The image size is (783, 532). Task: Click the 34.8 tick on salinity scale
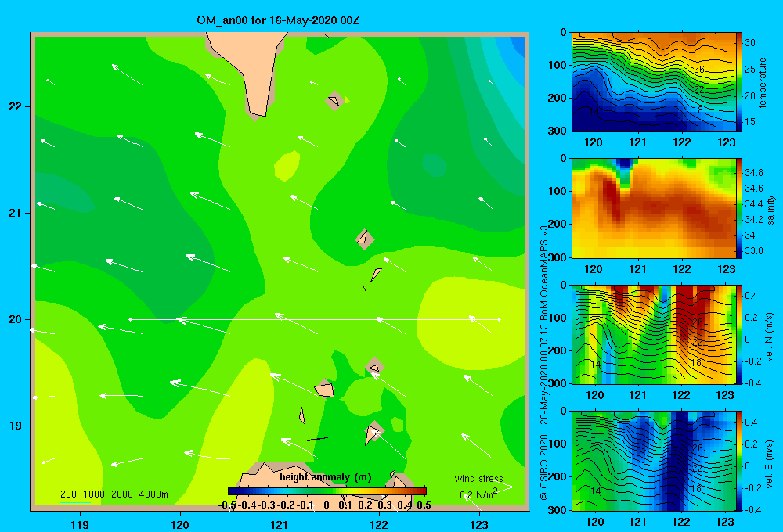coord(753,173)
